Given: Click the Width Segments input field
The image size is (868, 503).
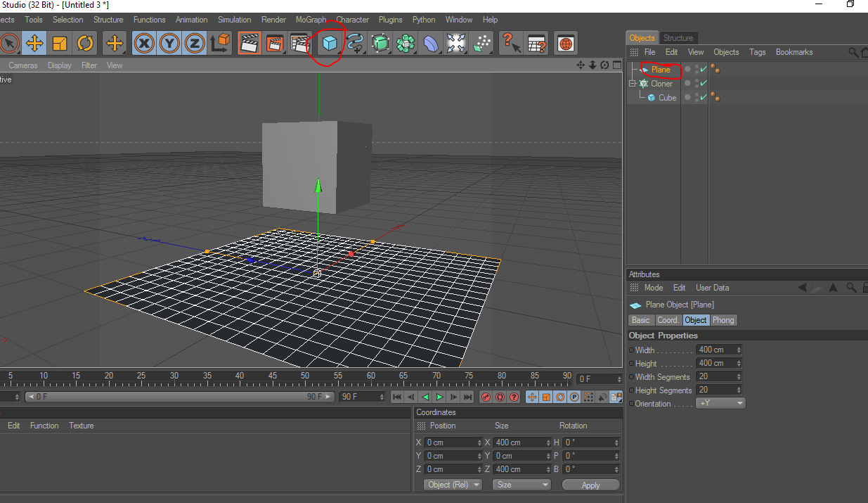Looking at the screenshot, I should tap(715, 377).
